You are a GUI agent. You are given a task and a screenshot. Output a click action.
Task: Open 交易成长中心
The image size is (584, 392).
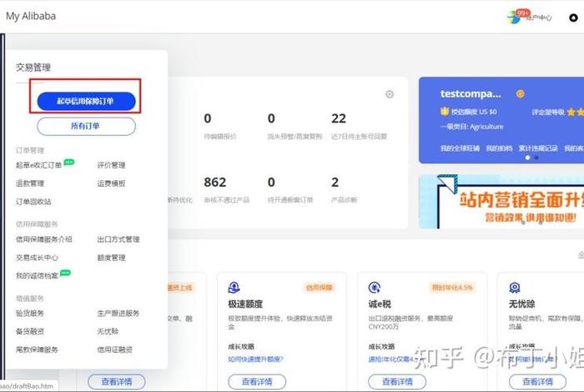tap(37, 257)
